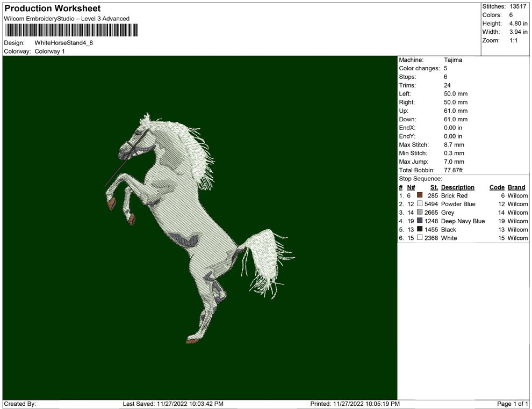Select the Black thread color swatch

click(x=420, y=230)
